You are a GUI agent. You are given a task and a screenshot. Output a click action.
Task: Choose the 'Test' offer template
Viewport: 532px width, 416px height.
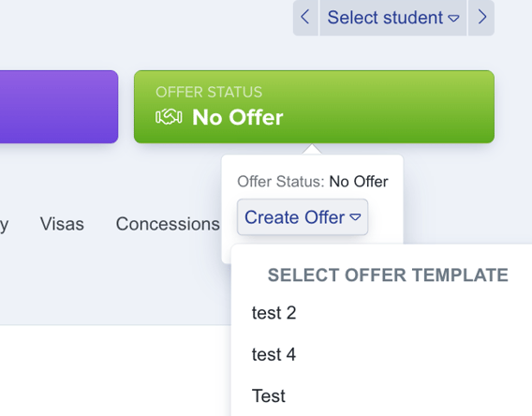click(x=269, y=396)
